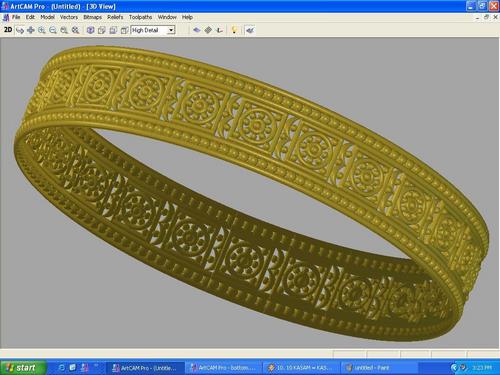Open the Vectors menu
This screenshot has height=375, width=500.
(x=69, y=17)
